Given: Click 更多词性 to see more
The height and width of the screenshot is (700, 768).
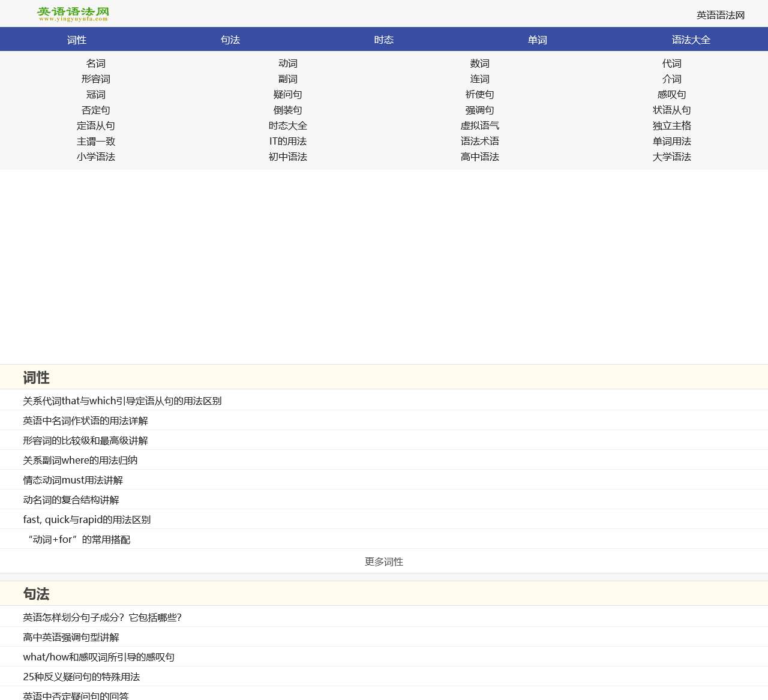Looking at the screenshot, I should 384,561.
